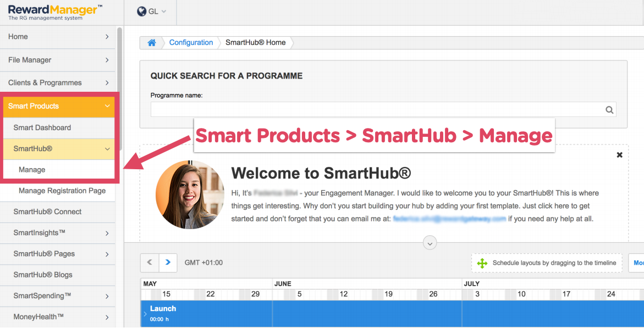644x328 pixels.
Task: Open File Manager in the sidebar
Action: click(x=58, y=60)
